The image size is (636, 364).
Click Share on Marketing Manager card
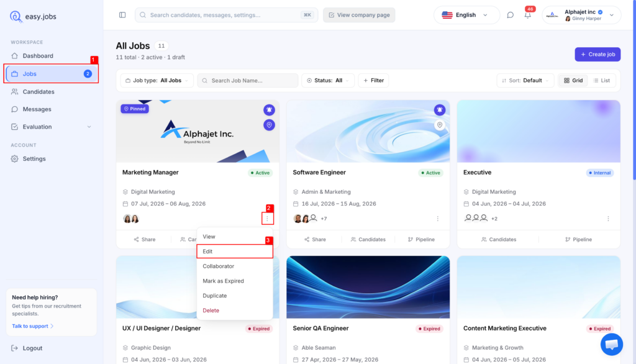pos(144,239)
